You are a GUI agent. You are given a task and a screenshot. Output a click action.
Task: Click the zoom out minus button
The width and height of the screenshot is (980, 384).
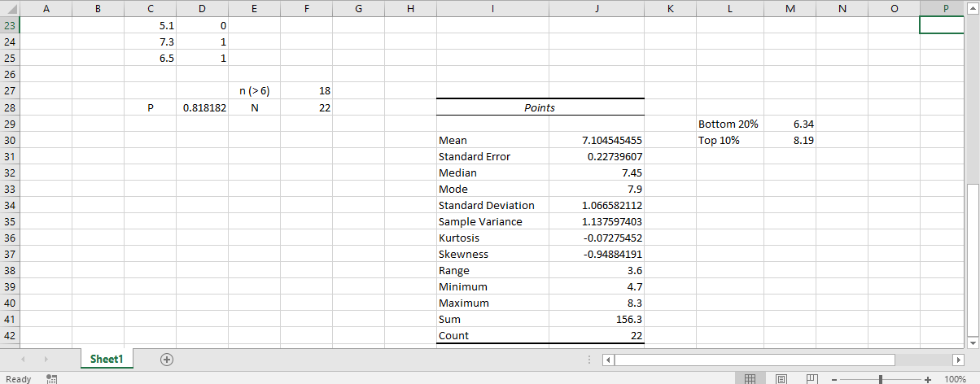point(834,379)
